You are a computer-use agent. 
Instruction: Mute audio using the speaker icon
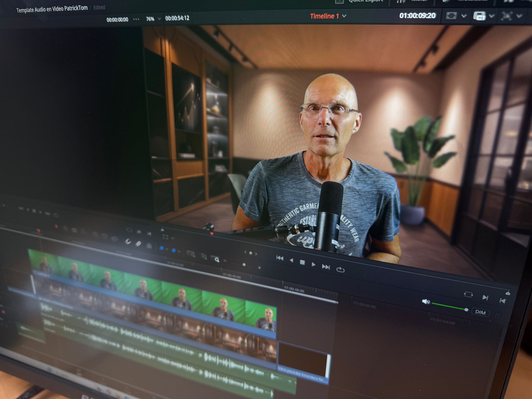(x=426, y=302)
